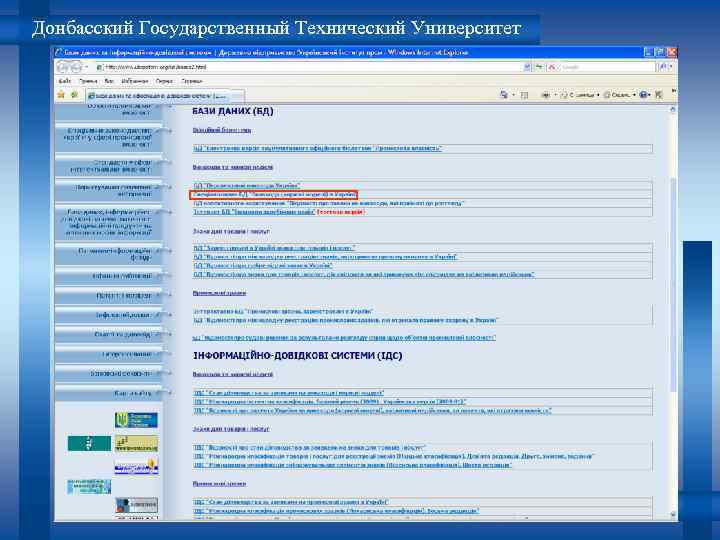Open the search provider dropdown arrow
Image resolution: width=720 pixels, height=540 pixels.
pyautogui.click(x=671, y=67)
